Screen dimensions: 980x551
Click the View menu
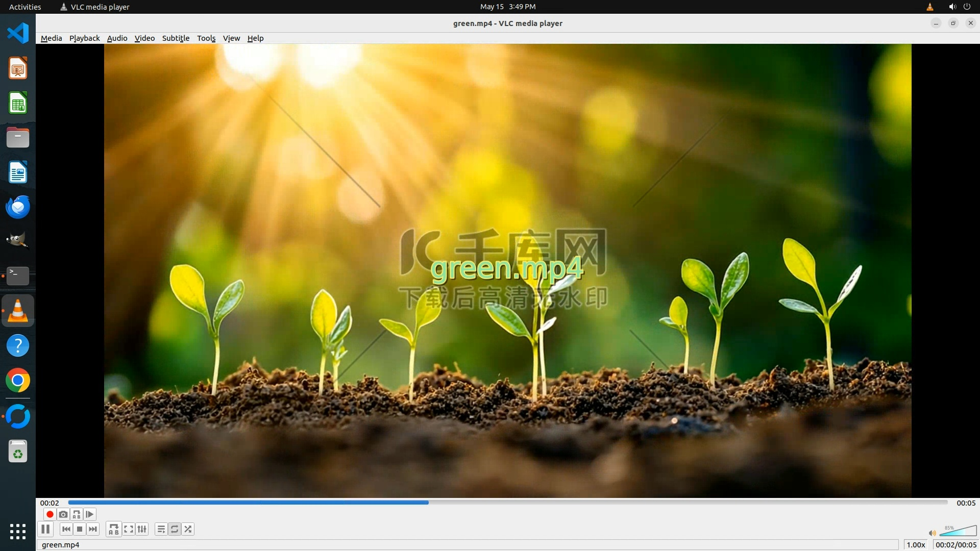(231, 38)
